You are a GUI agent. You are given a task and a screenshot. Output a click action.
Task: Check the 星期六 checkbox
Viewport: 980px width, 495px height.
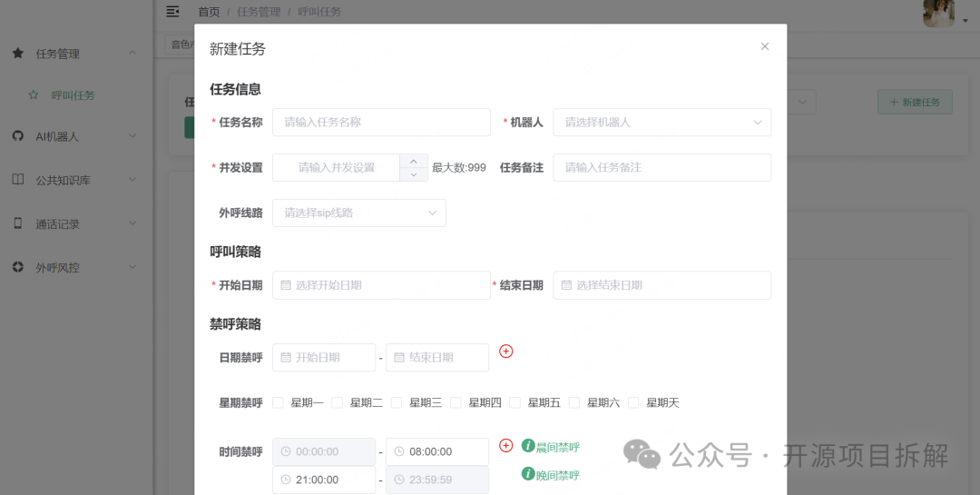click(x=574, y=402)
